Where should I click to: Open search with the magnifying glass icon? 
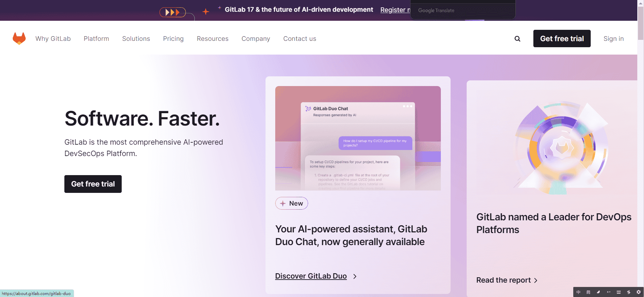click(517, 39)
